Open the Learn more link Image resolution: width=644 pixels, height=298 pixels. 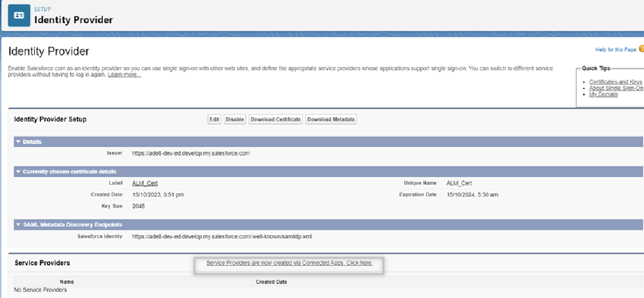(x=124, y=75)
